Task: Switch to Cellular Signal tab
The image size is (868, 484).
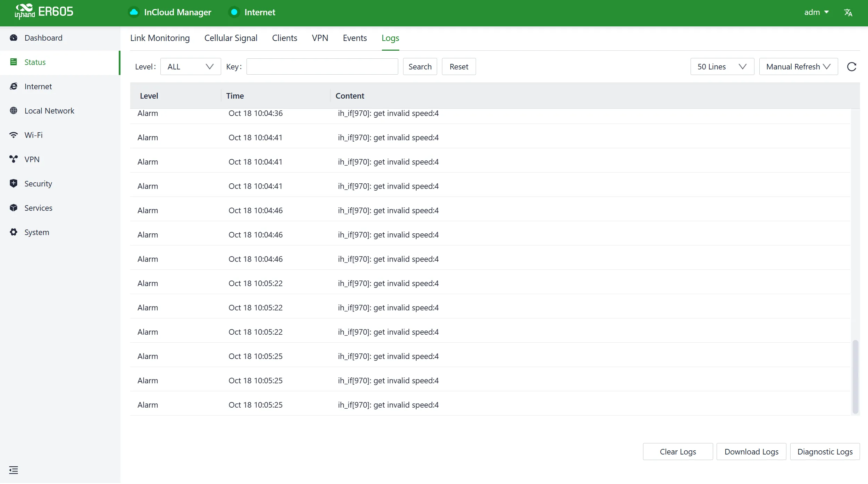Action: [x=231, y=38]
